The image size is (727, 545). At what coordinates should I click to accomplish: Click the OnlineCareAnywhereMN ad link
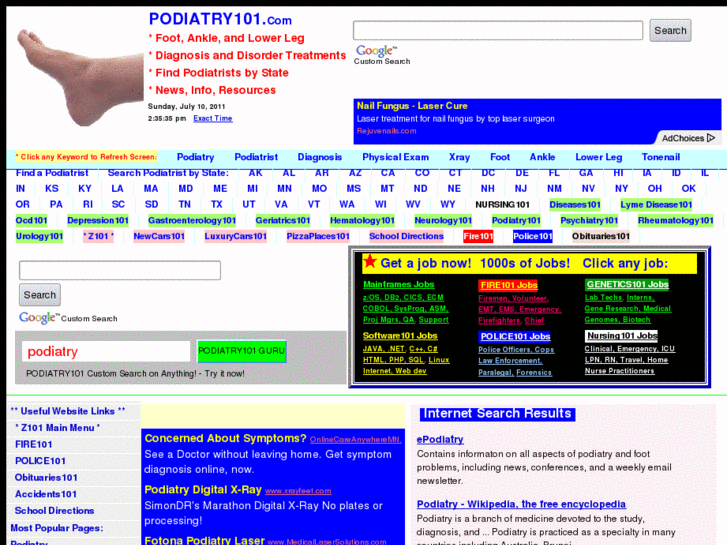point(356,440)
